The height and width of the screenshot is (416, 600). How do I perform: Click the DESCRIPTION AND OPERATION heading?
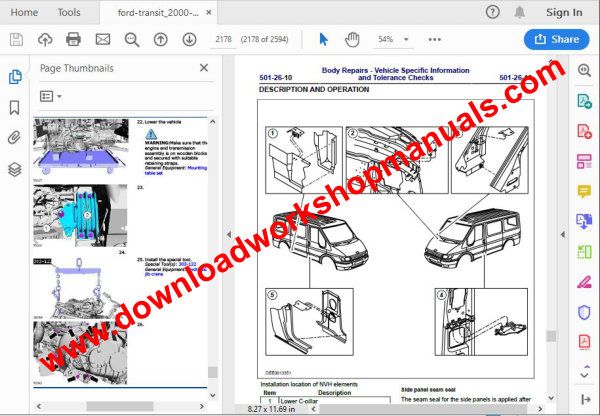point(314,90)
